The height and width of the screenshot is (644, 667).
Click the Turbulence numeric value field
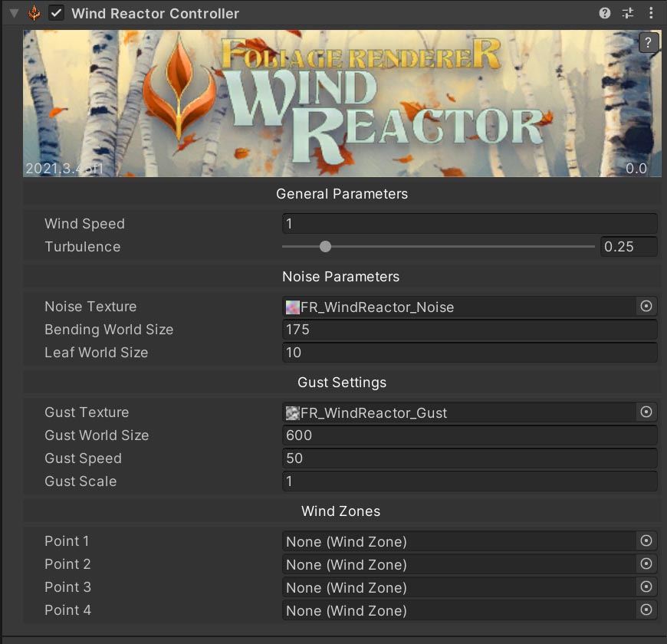coord(628,247)
